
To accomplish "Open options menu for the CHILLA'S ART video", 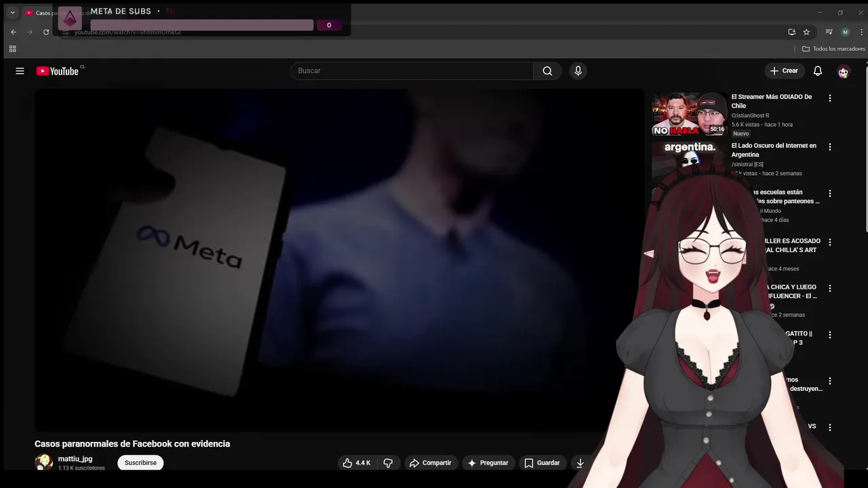I will tap(829, 243).
